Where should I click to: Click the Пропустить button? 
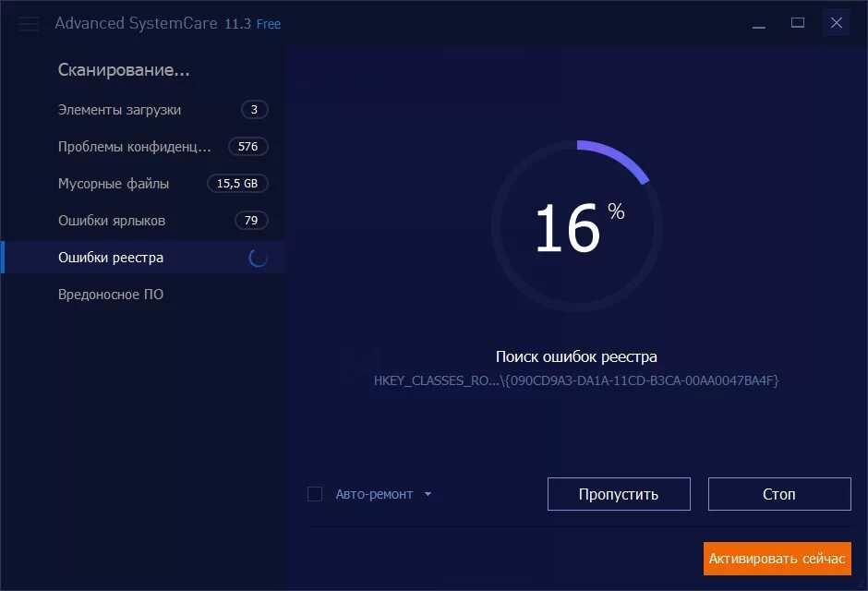tap(619, 494)
